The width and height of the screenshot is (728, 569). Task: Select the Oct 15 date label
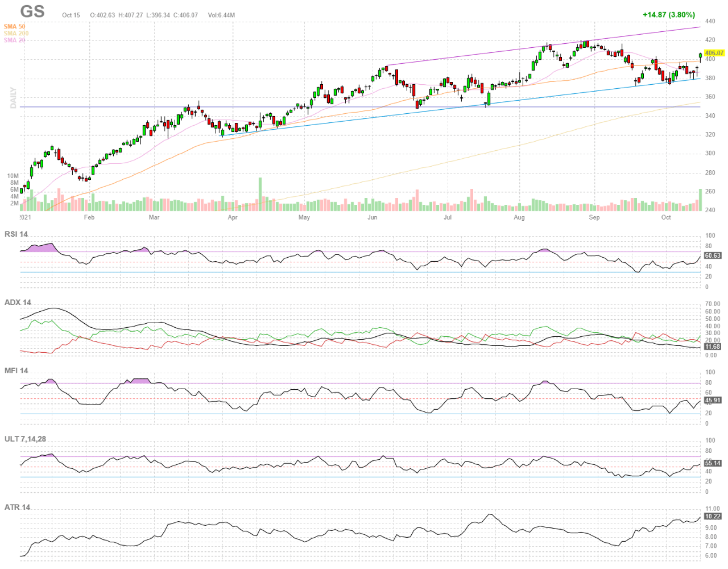pos(71,15)
